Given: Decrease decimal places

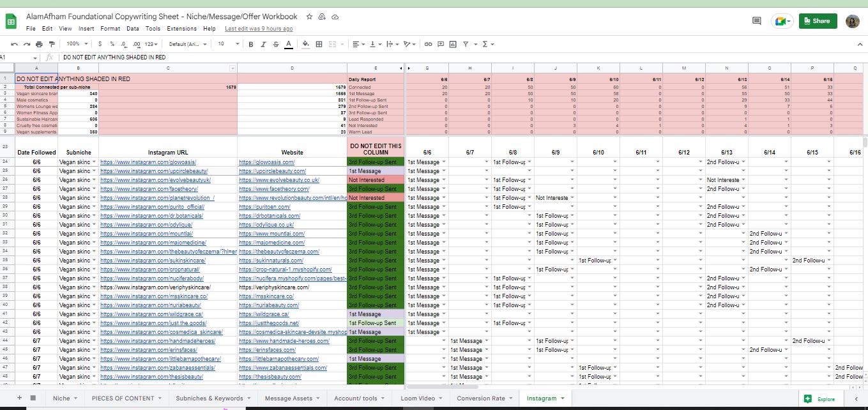Looking at the screenshot, I should pyautogui.click(x=124, y=44).
